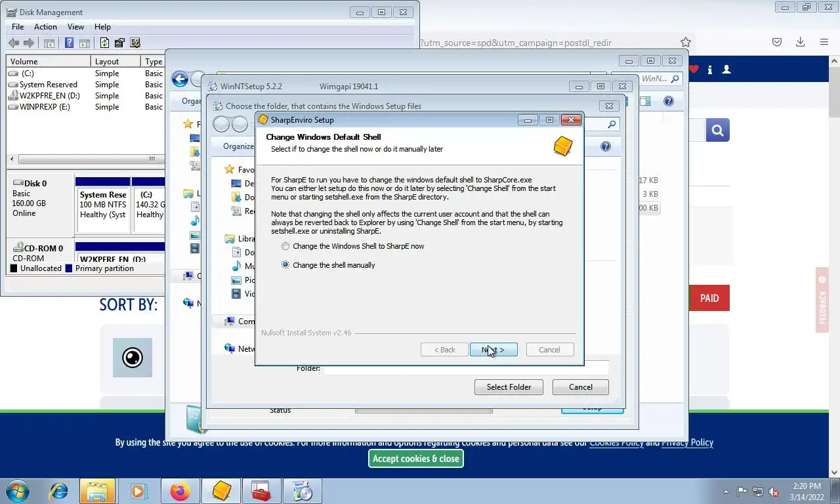Viewport: 840px width, 504px height.
Task: Click Cancel in the folder chooser dialog
Action: click(x=581, y=387)
